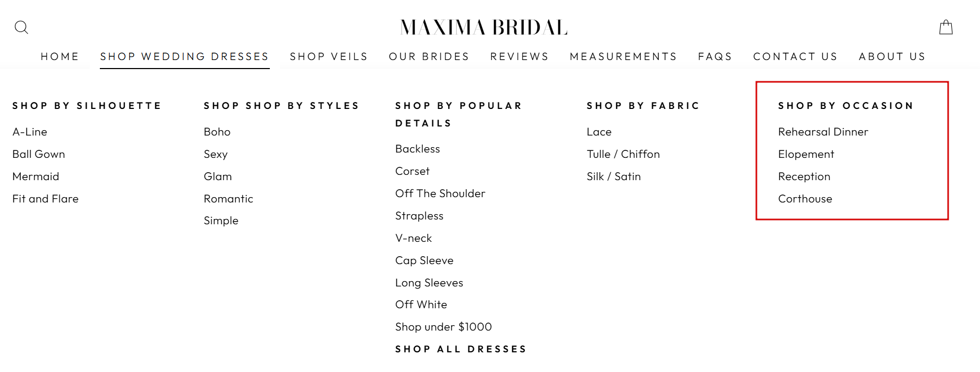980x372 pixels.
Task: Open the Measurements page
Action: pos(623,56)
